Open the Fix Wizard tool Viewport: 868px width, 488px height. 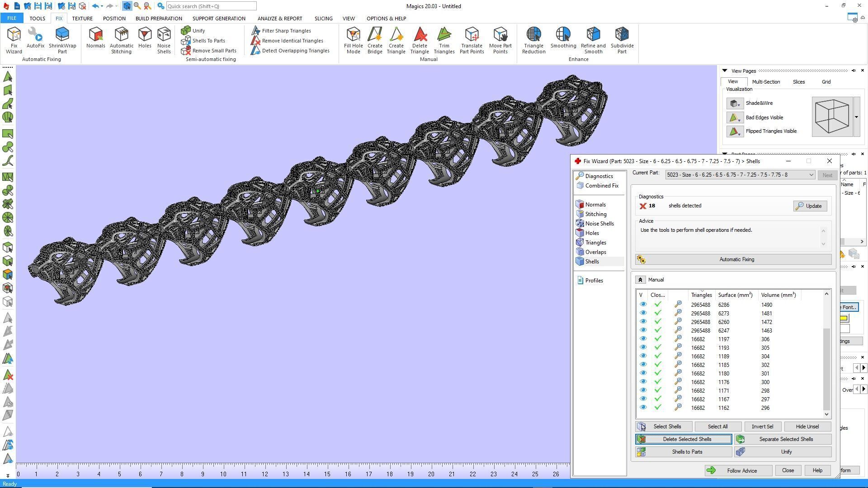(x=14, y=40)
